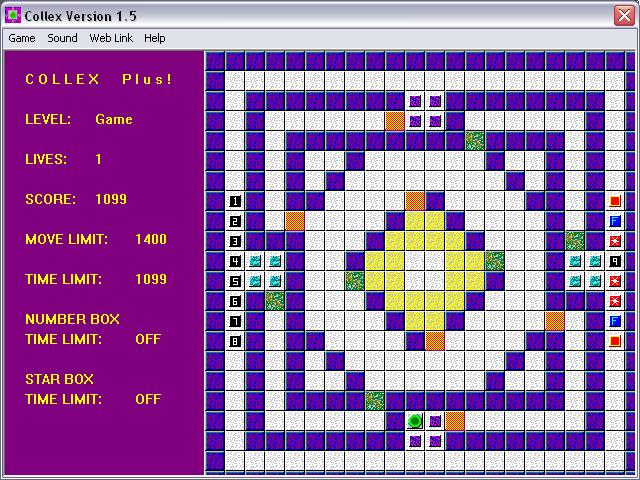Screen dimensions: 640x480
Task: Click green mottled tile below upper purple gems
Action: tap(475, 141)
